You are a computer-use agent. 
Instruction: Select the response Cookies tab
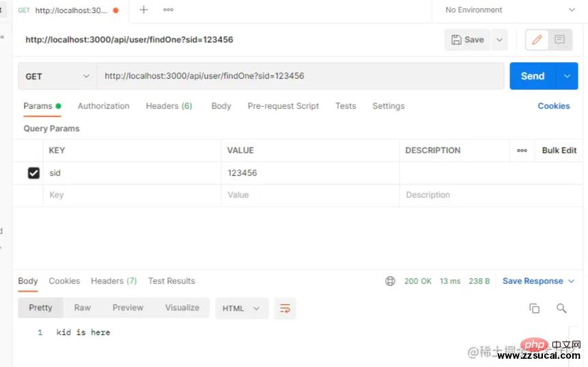pyautogui.click(x=64, y=281)
